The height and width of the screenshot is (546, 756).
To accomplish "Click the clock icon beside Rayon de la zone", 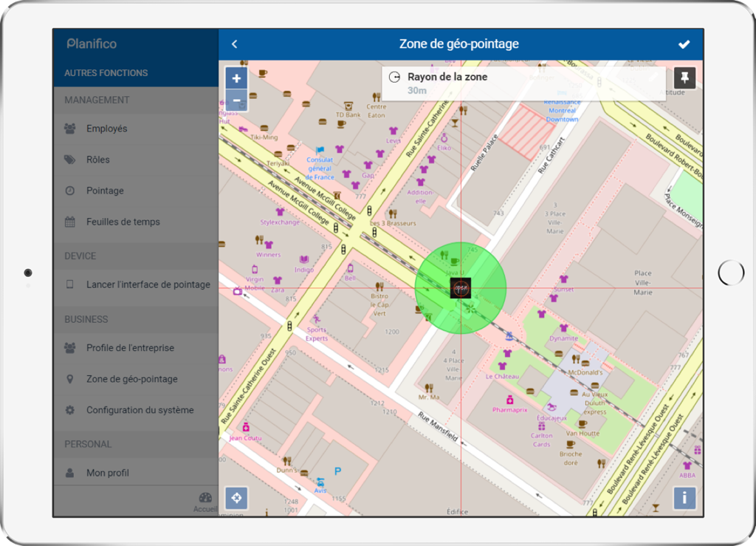I will coord(394,77).
